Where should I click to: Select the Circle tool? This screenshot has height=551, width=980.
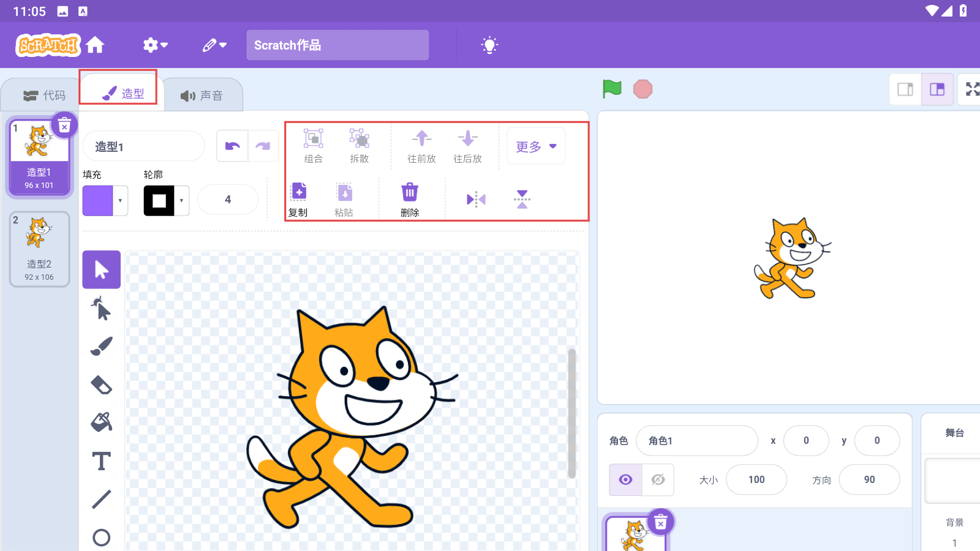point(102,538)
